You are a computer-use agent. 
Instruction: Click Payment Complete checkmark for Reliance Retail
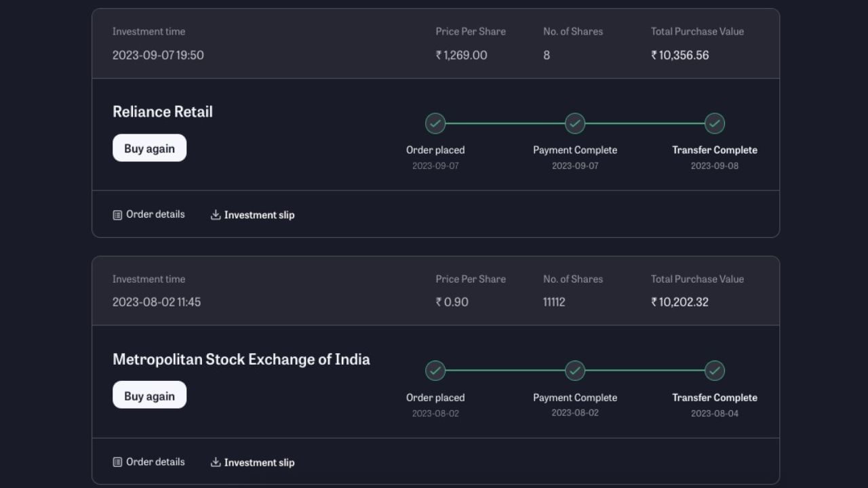[x=575, y=123]
